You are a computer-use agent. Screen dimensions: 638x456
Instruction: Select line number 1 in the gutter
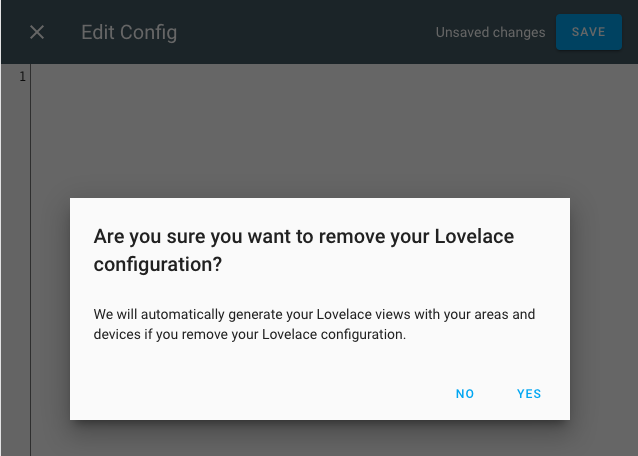pyautogui.click(x=22, y=77)
